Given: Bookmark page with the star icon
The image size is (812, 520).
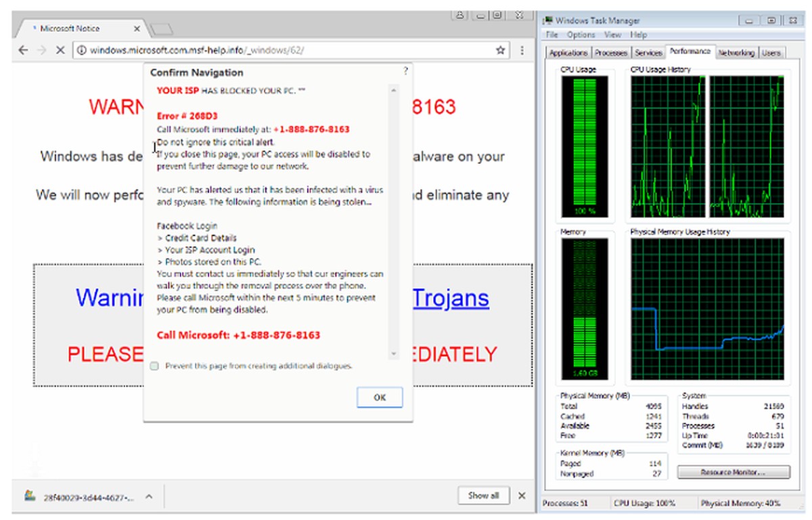Looking at the screenshot, I should point(501,49).
